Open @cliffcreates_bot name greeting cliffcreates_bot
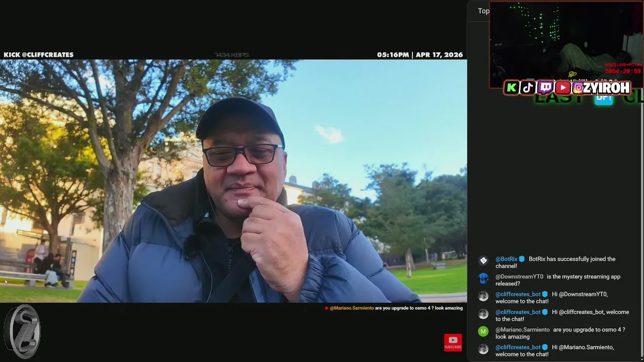This screenshot has height=362, width=644. (518, 312)
